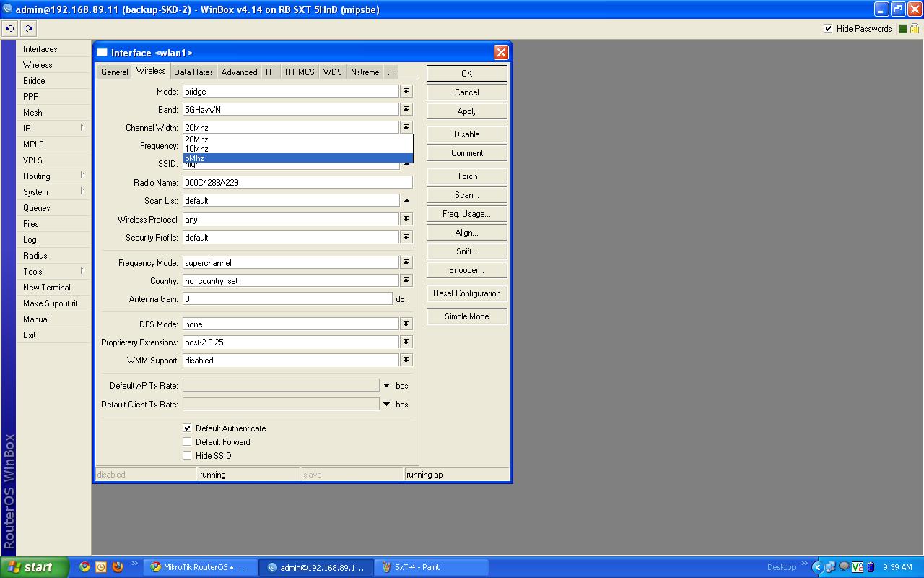924x578 pixels.
Task: Collapse the Channel Width dropdown arrow
Action: [406, 127]
